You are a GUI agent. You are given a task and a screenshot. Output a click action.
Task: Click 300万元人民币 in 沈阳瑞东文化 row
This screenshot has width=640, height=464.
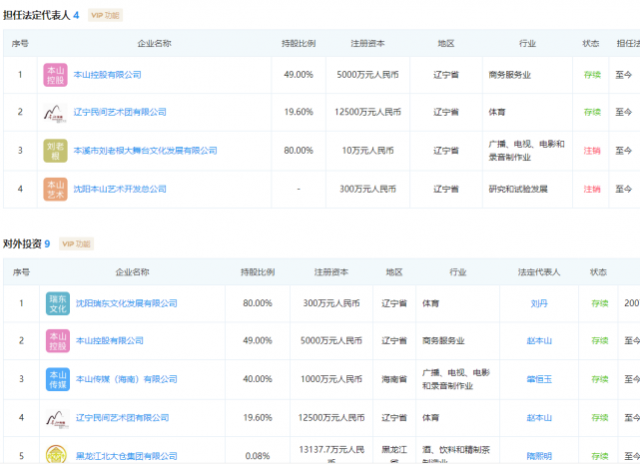click(331, 303)
